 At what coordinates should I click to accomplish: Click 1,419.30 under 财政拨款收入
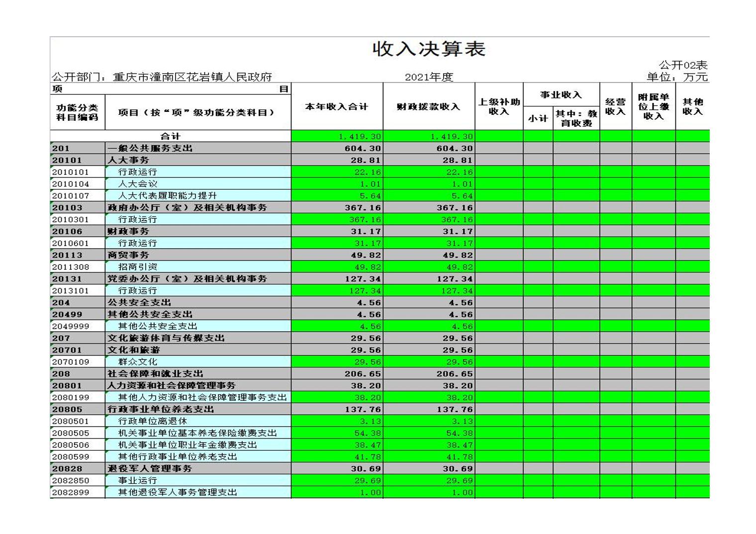[452, 136]
